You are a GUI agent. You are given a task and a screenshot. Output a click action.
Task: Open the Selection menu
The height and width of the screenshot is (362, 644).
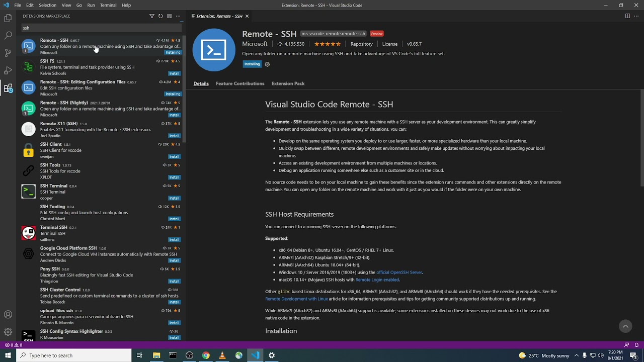(x=47, y=5)
